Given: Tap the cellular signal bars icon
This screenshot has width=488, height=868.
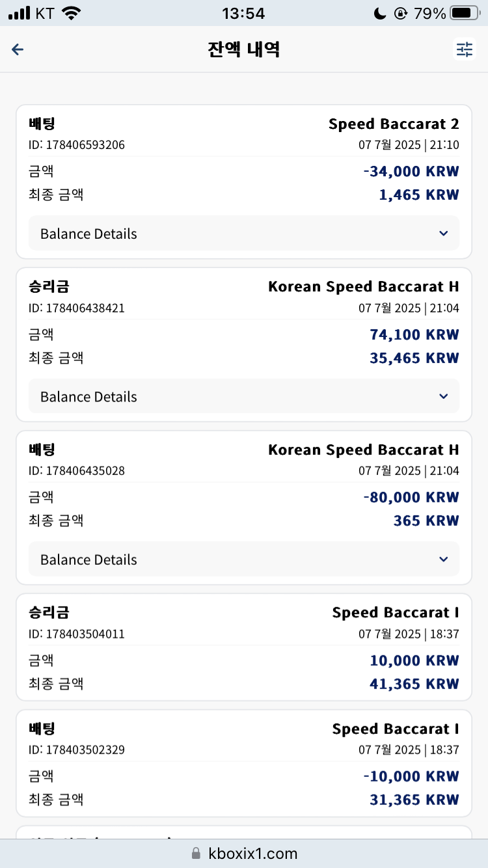Looking at the screenshot, I should click(20, 13).
